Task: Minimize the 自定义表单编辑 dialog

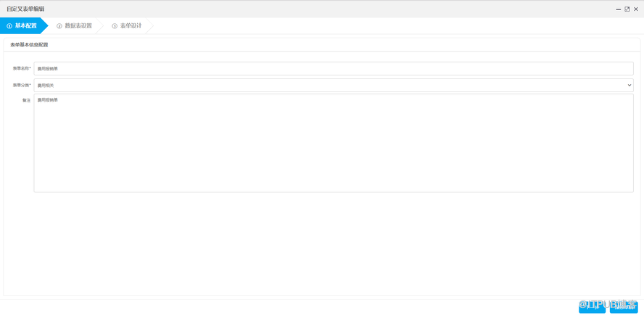Action: click(x=619, y=9)
